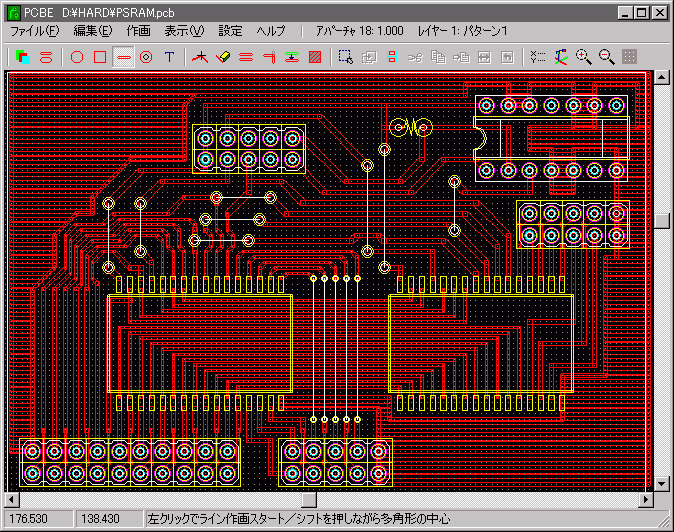Zoom out with the magnifier minus icon
Screen dimensions: 674x532
(607, 57)
